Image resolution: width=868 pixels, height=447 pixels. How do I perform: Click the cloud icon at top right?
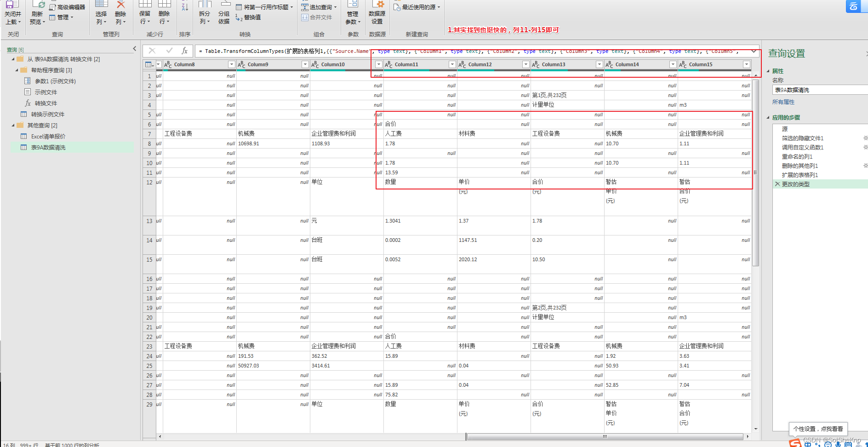tap(854, 6)
